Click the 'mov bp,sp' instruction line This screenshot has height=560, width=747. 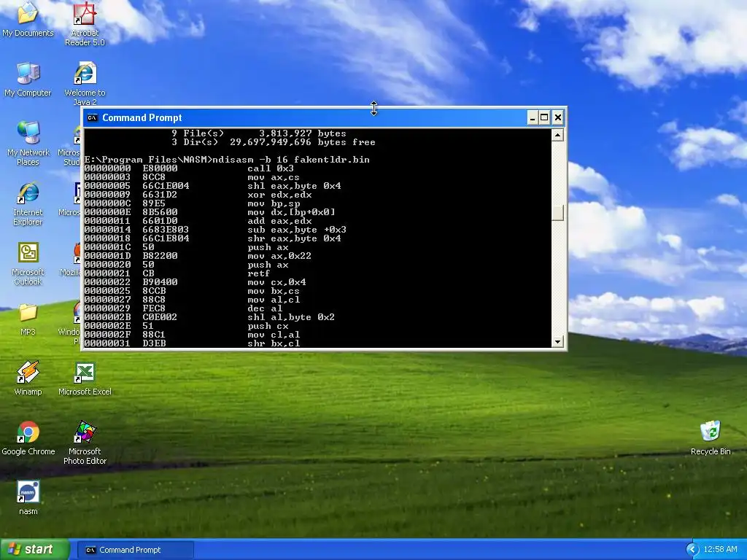(x=193, y=203)
